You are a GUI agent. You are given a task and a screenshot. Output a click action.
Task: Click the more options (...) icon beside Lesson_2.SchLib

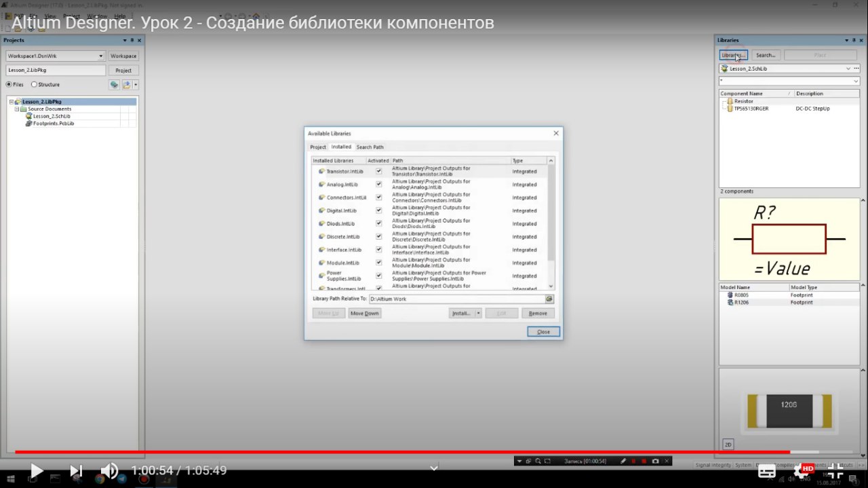(x=856, y=69)
